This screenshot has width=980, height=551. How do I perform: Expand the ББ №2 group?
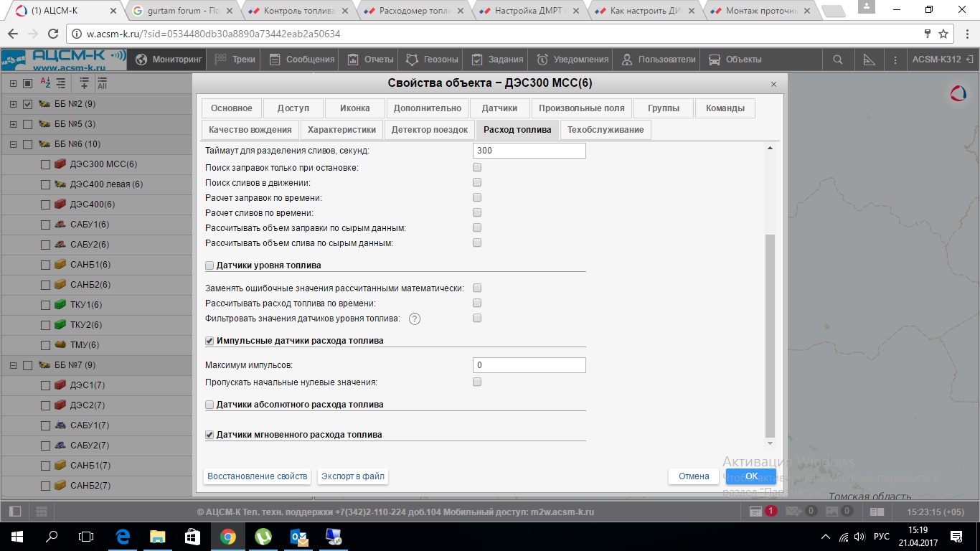pyautogui.click(x=13, y=104)
